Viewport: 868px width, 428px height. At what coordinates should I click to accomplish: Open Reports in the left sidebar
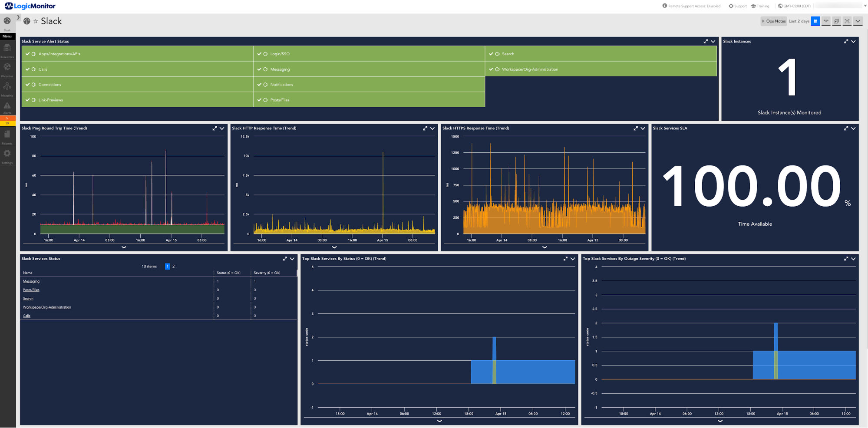pos(7,137)
